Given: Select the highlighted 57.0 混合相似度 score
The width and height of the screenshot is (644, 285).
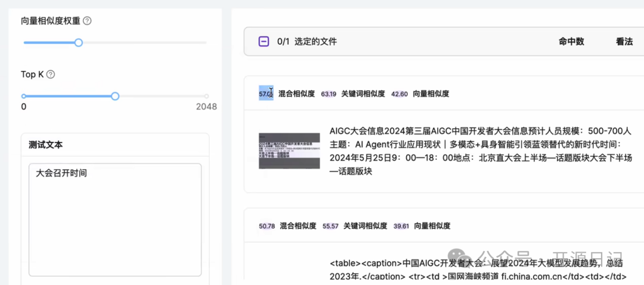Looking at the screenshot, I should pos(266,94).
